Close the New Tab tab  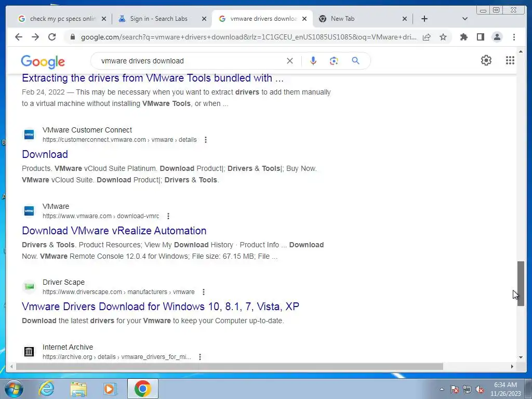[x=404, y=19]
